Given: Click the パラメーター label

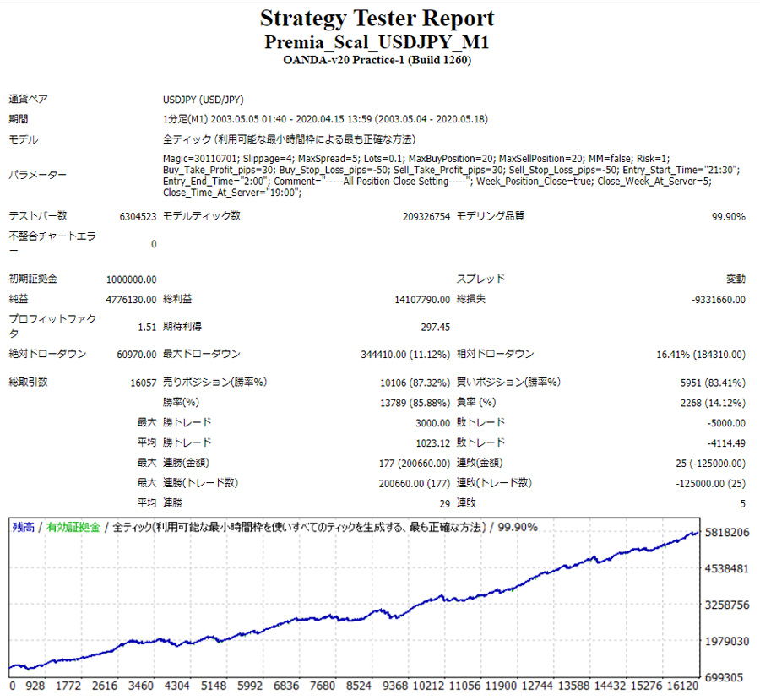Looking at the screenshot, I should (x=37, y=175).
